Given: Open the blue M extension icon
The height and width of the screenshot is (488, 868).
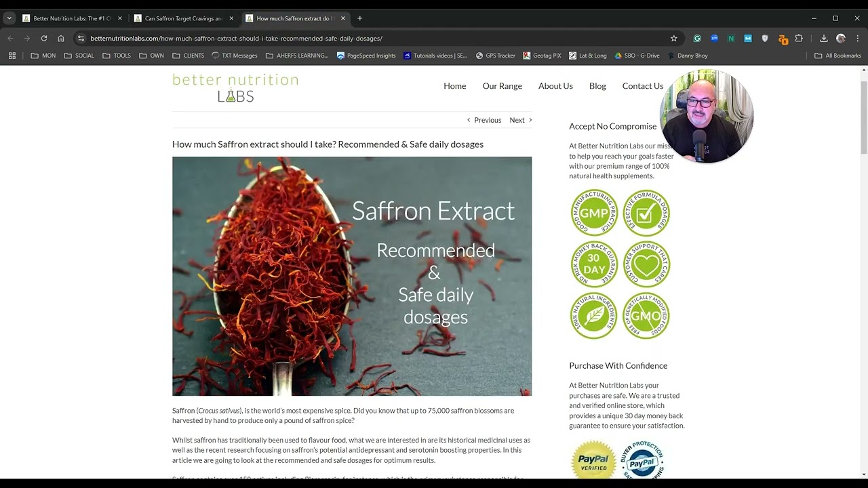Looking at the screenshot, I should click(748, 39).
